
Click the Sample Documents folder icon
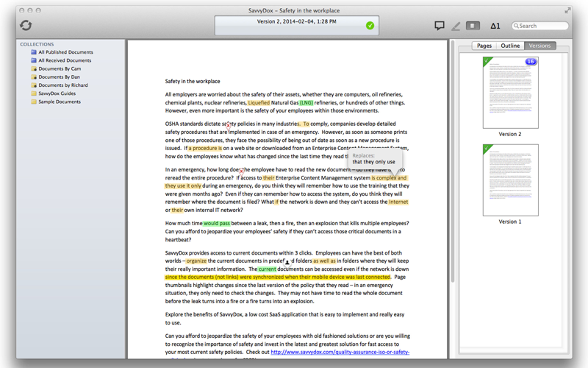[x=34, y=102]
